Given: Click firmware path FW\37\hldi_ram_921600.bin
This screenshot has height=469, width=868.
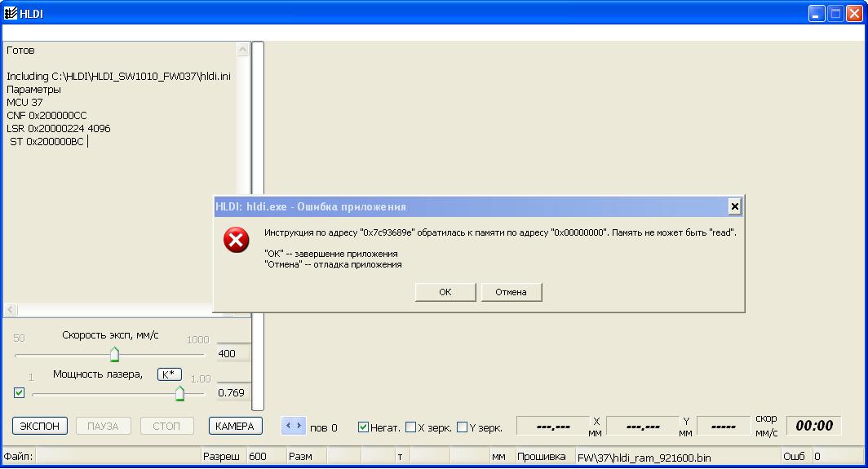Looking at the screenshot, I should (644, 458).
